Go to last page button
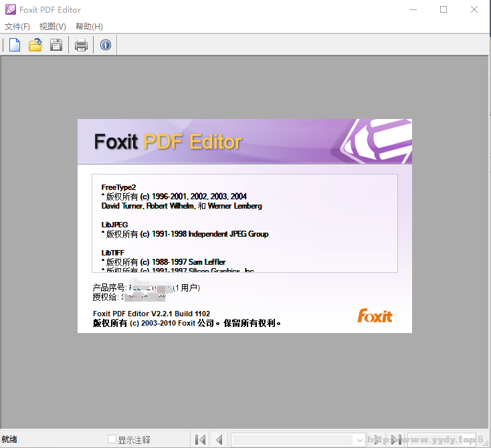Screen dimensions: 491x448 [x=397, y=439]
